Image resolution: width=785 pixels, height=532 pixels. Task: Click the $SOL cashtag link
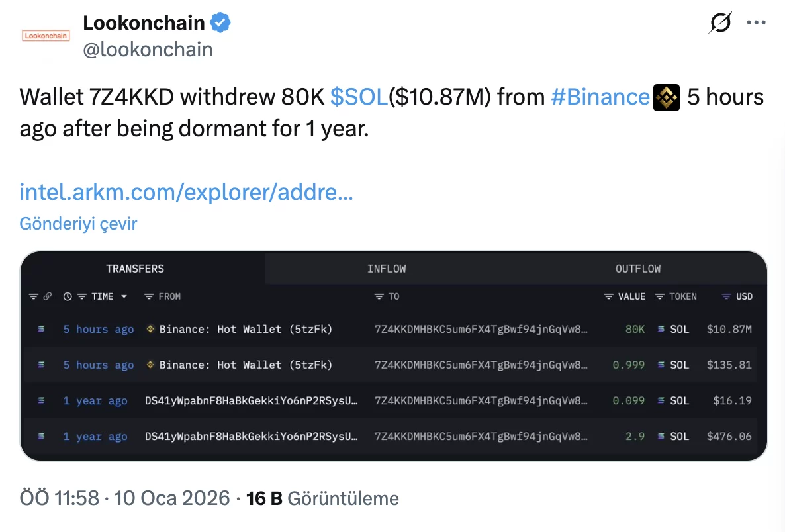point(359,97)
